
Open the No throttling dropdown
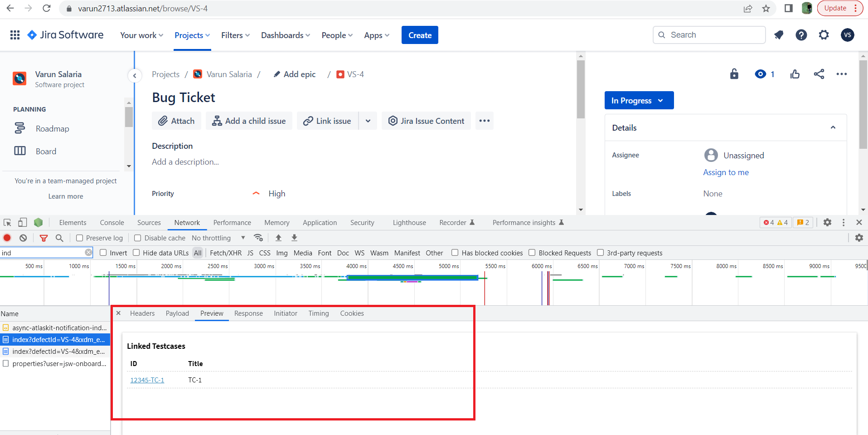pyautogui.click(x=218, y=238)
